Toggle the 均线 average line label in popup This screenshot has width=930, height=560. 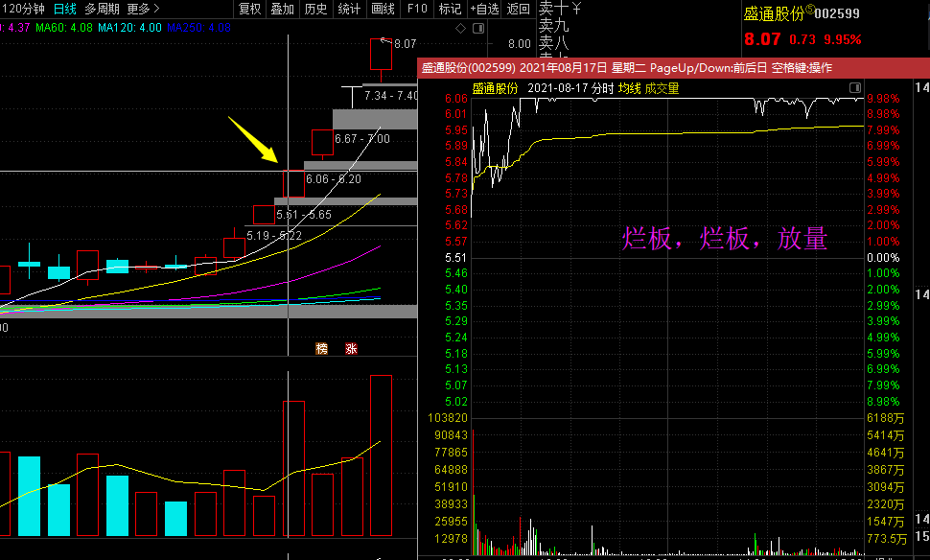[x=629, y=88]
